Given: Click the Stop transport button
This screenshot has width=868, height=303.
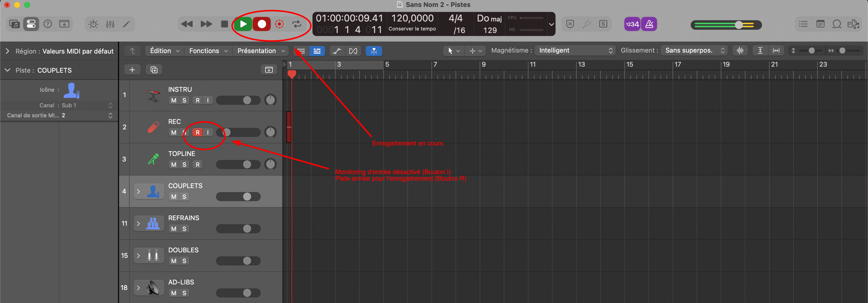Looking at the screenshot, I should pos(224,24).
